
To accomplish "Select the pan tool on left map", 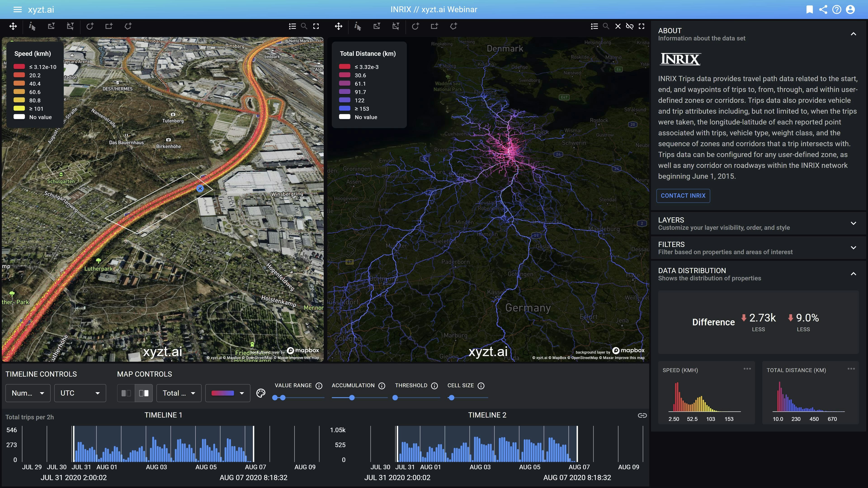I will (13, 26).
